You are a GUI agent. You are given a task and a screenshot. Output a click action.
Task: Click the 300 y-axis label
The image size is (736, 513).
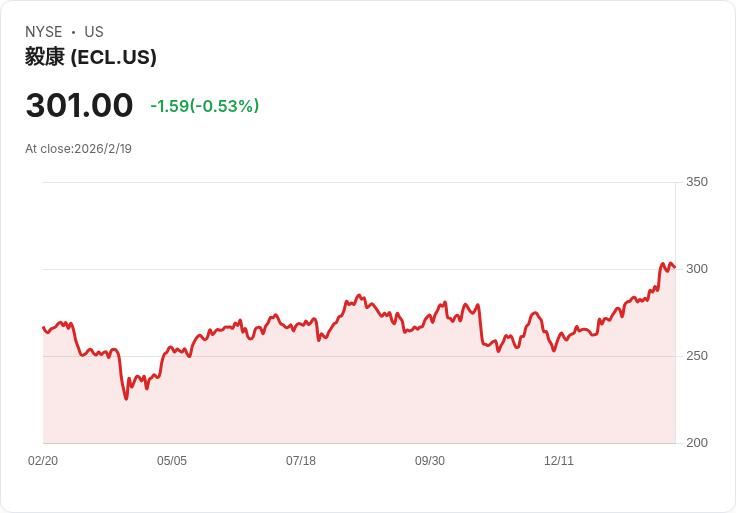pyautogui.click(x=696, y=269)
